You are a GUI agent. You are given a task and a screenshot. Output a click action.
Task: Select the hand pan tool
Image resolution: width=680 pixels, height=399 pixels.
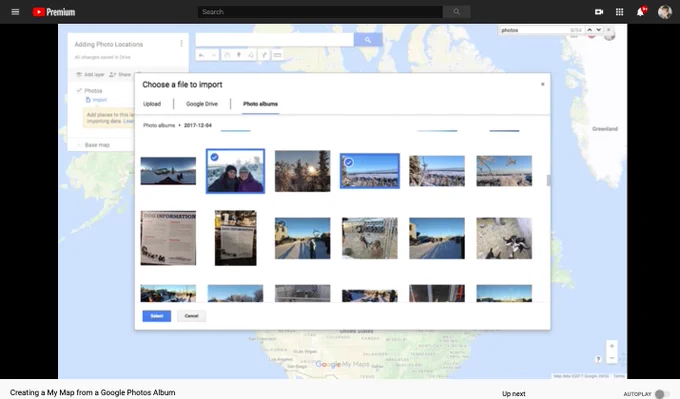[x=227, y=55]
